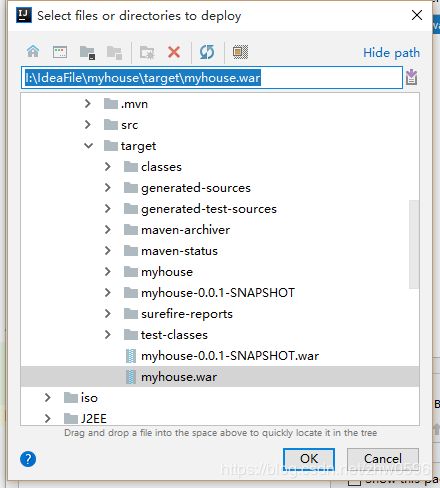Expand the iso folder
This screenshot has height=488, width=440.
point(48,398)
